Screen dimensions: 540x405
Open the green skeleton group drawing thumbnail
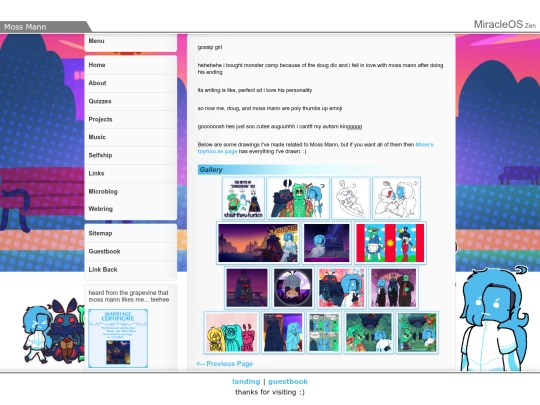point(298,198)
